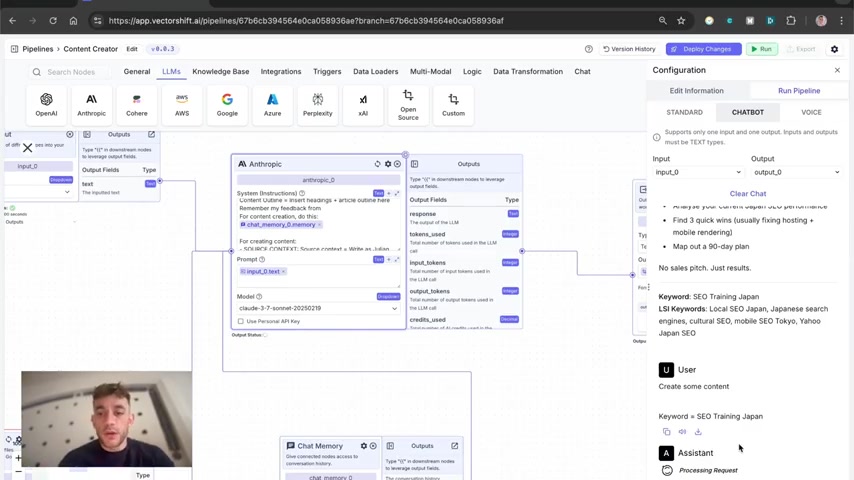Switch to the Multi-Modal tab

tap(431, 71)
